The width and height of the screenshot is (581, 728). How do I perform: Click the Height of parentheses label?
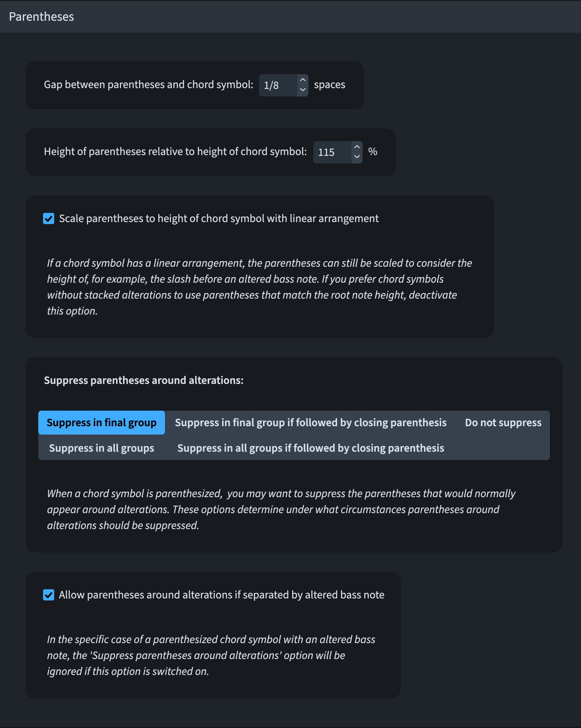pyautogui.click(x=175, y=152)
